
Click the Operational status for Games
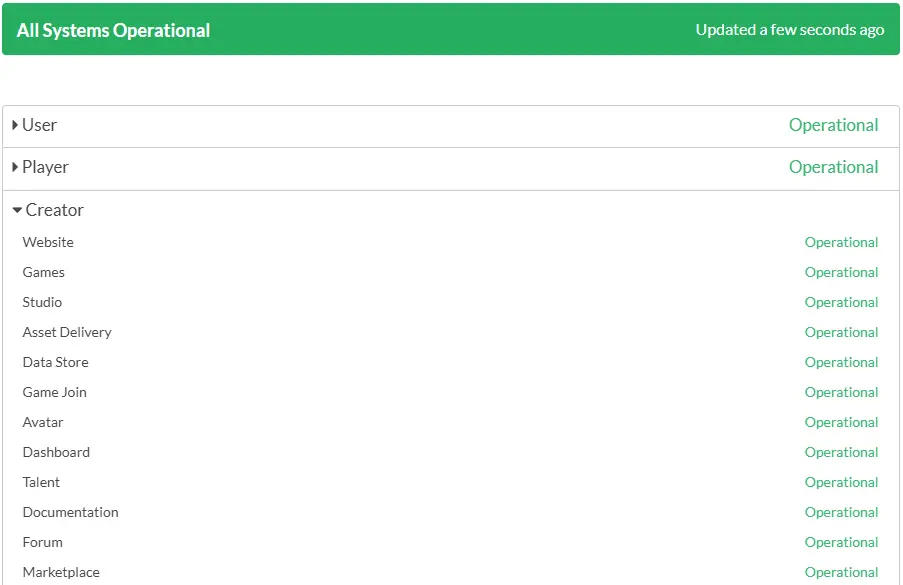(x=841, y=272)
